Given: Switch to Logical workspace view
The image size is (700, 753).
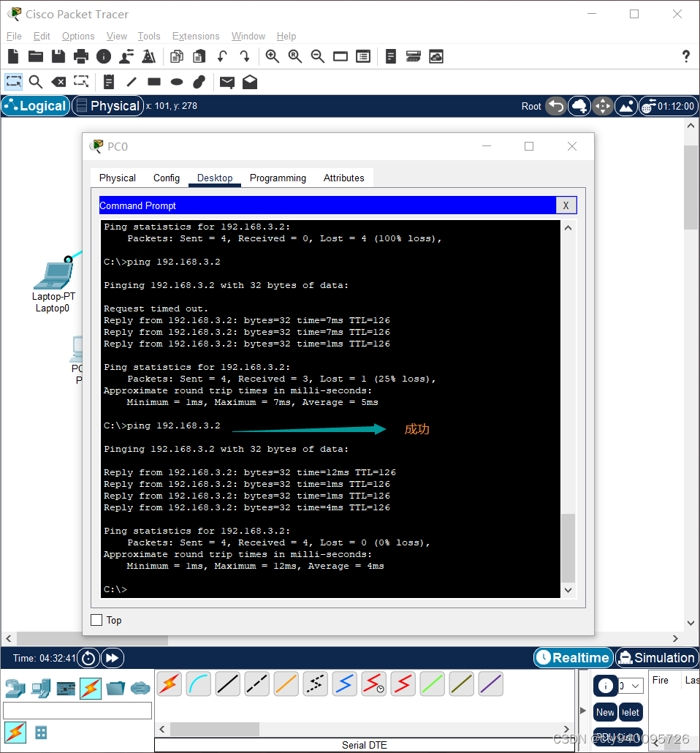Looking at the screenshot, I should (36, 106).
